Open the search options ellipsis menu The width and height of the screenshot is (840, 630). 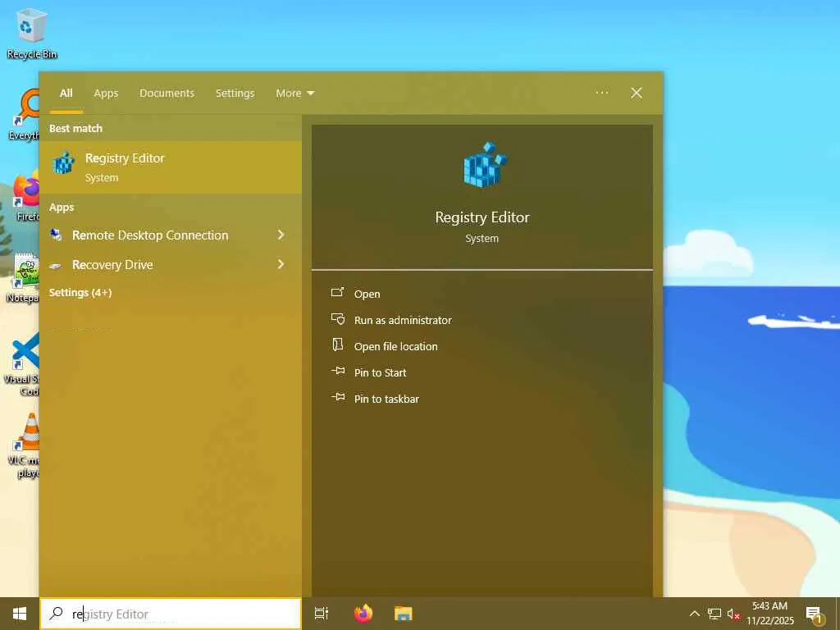601,93
